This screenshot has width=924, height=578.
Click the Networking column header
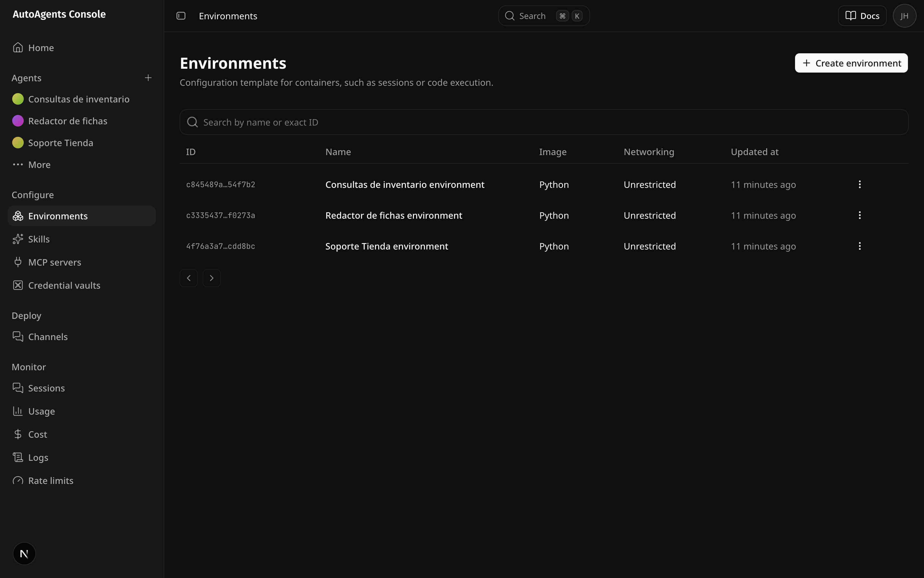(649, 152)
